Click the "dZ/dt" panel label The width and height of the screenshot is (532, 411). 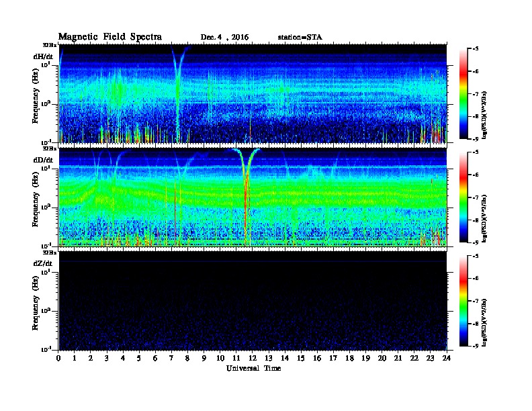click(x=43, y=263)
